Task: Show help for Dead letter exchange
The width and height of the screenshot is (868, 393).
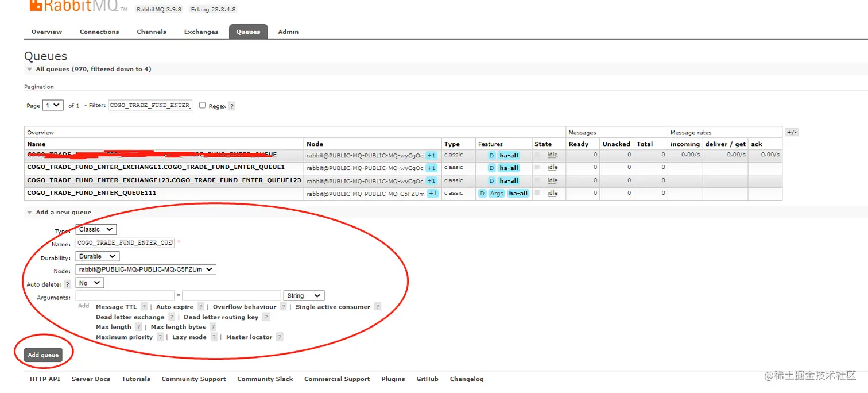Action: [172, 317]
